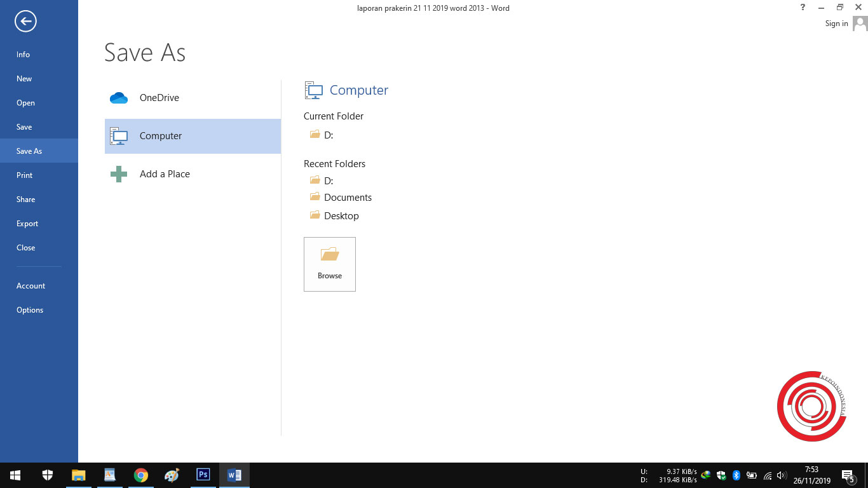Image resolution: width=868 pixels, height=488 pixels.
Task: Open the Help question mark
Action: coord(802,7)
